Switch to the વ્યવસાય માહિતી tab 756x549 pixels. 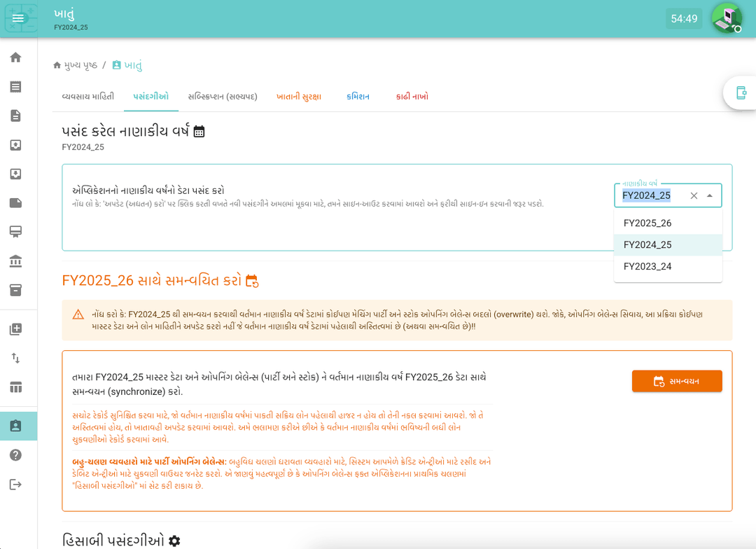(88, 97)
